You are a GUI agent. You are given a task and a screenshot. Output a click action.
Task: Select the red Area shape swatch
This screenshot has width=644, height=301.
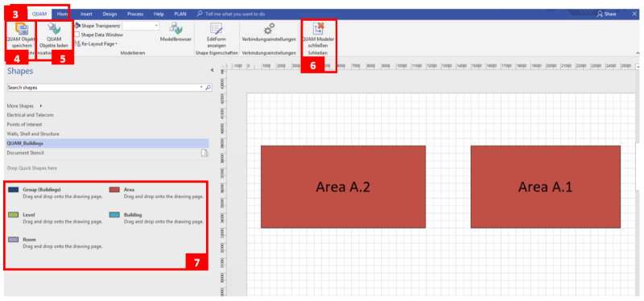pos(114,190)
